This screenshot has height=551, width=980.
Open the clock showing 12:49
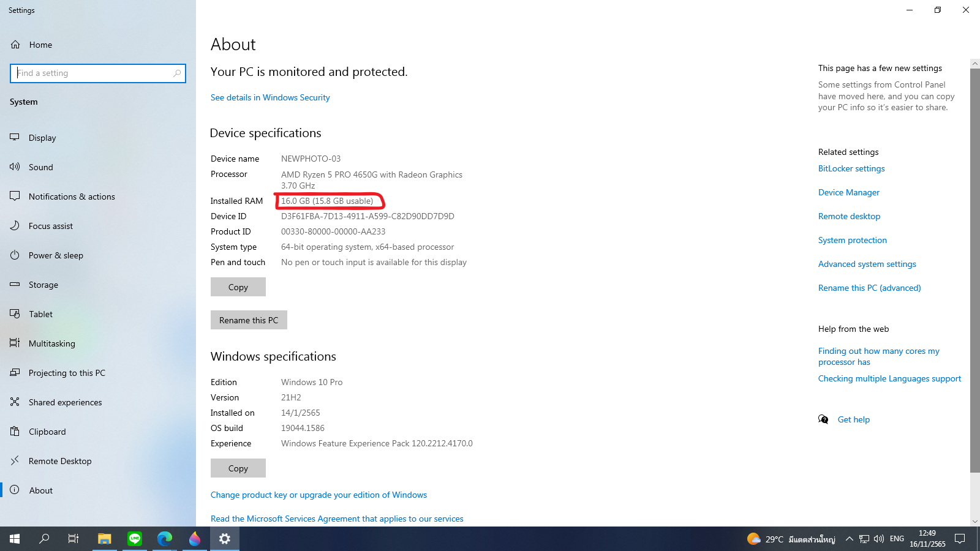(x=927, y=539)
